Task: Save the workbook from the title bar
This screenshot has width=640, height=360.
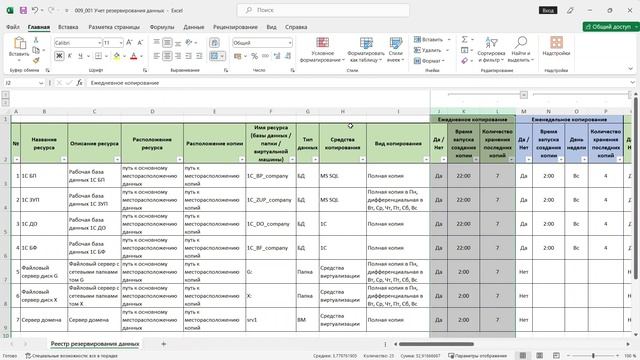Action: 23,10
